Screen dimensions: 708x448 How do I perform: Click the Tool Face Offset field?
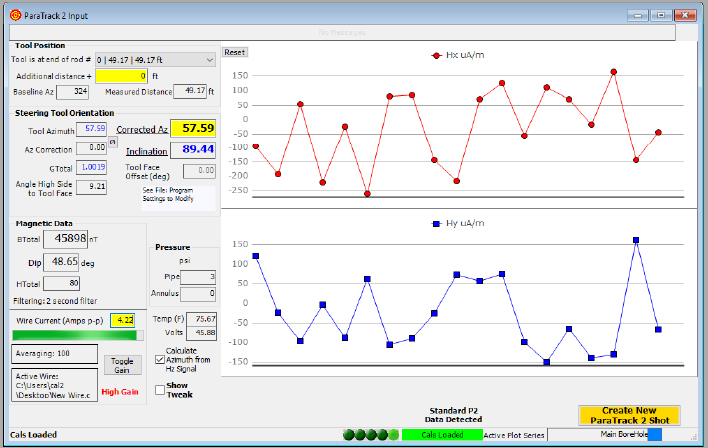(199, 171)
